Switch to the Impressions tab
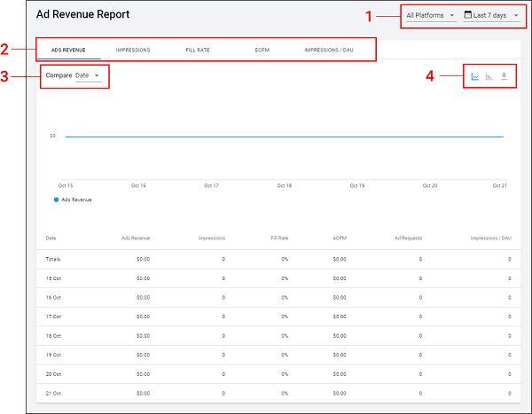This screenshot has width=532, height=414. [x=133, y=50]
